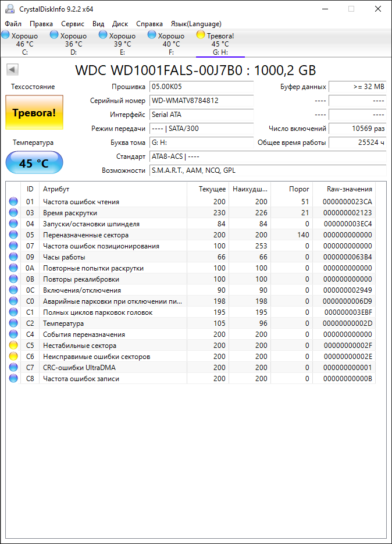Click the status dot for CRC-ошибки UltraDMA
Image resolution: width=392 pixels, height=544 pixels.
point(13,367)
